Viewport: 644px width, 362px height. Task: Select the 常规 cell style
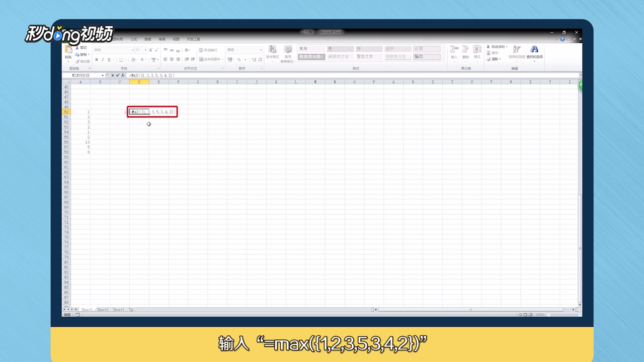point(311,49)
